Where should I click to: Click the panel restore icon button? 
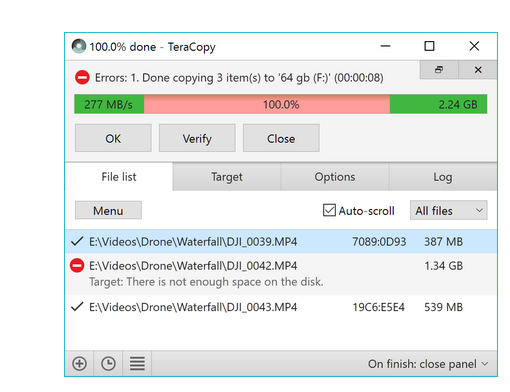(439, 70)
